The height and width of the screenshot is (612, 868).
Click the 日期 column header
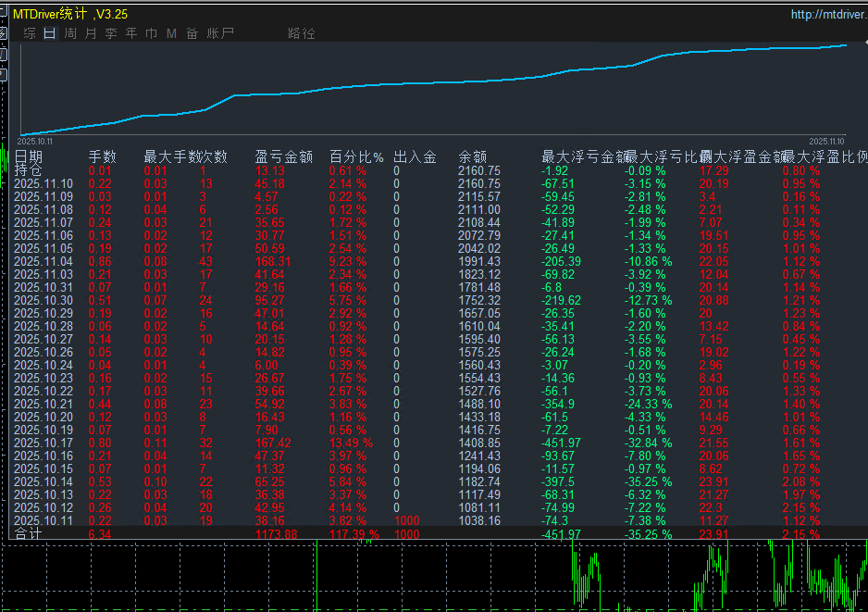(x=29, y=156)
